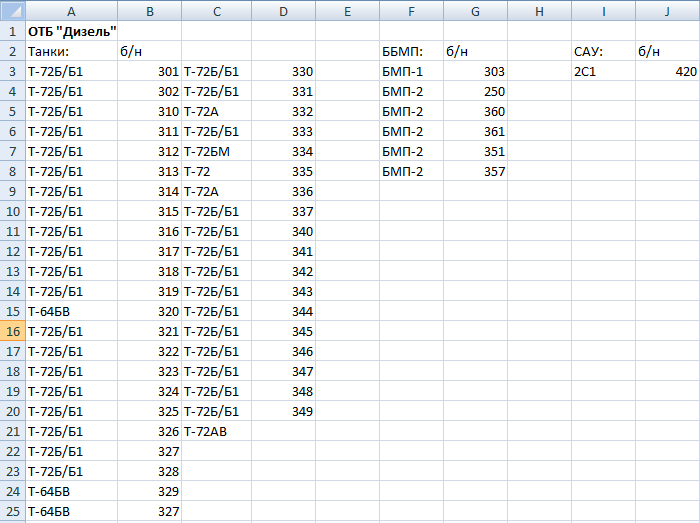This screenshot has height=523, width=700.
Task: Click the 2С1 cell
Action: pyautogui.click(x=604, y=71)
